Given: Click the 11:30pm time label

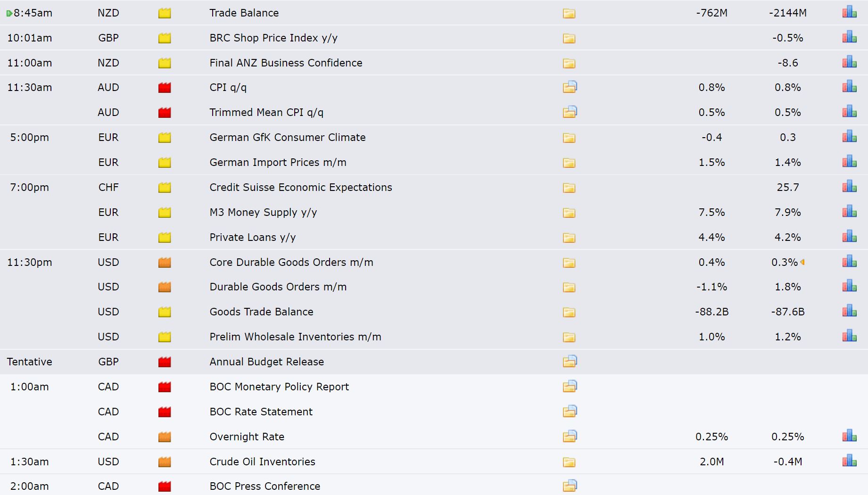Looking at the screenshot, I should [x=29, y=262].
